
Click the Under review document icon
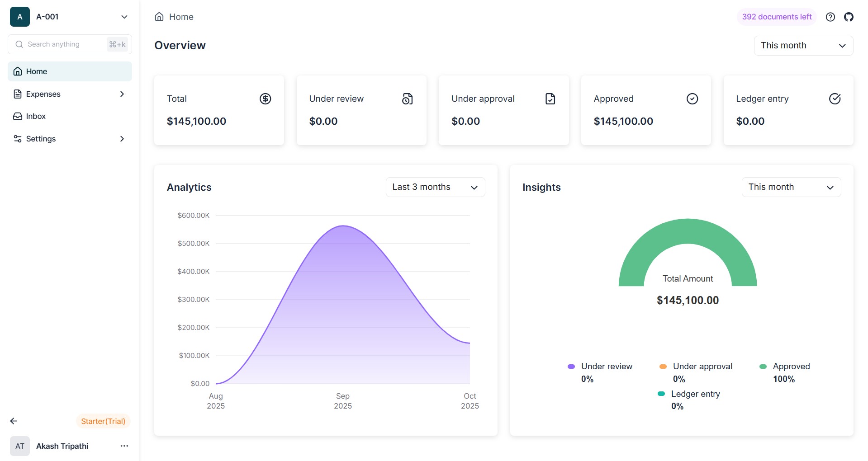tap(407, 99)
